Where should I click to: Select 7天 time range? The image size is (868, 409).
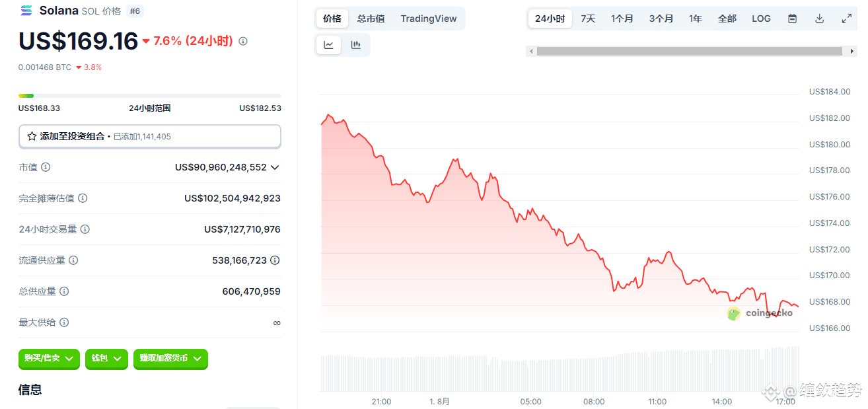[x=588, y=19]
